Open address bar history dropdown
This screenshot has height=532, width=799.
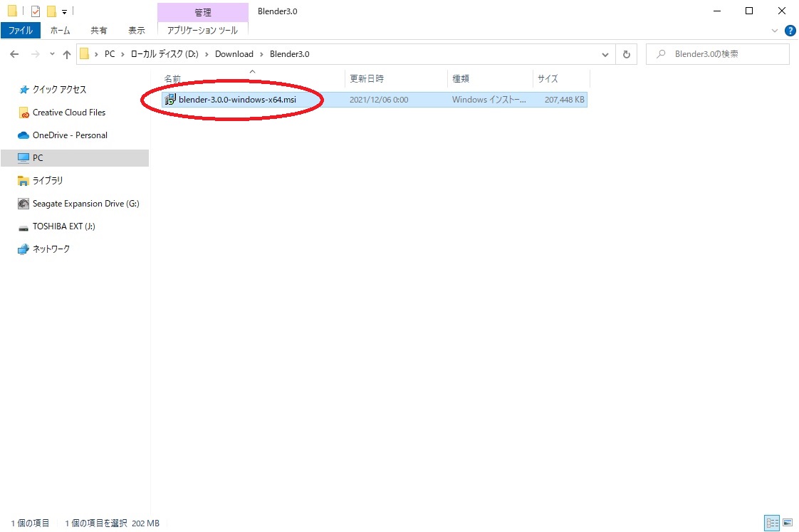[x=605, y=55]
